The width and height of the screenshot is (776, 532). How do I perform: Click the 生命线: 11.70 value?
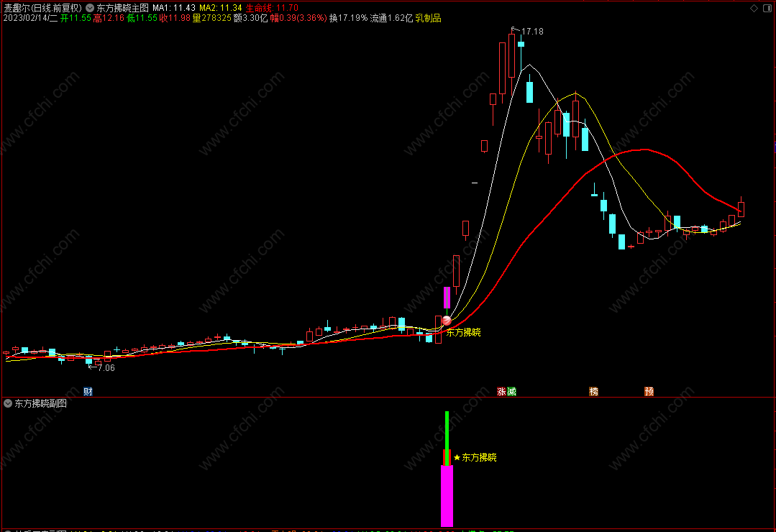coord(272,8)
